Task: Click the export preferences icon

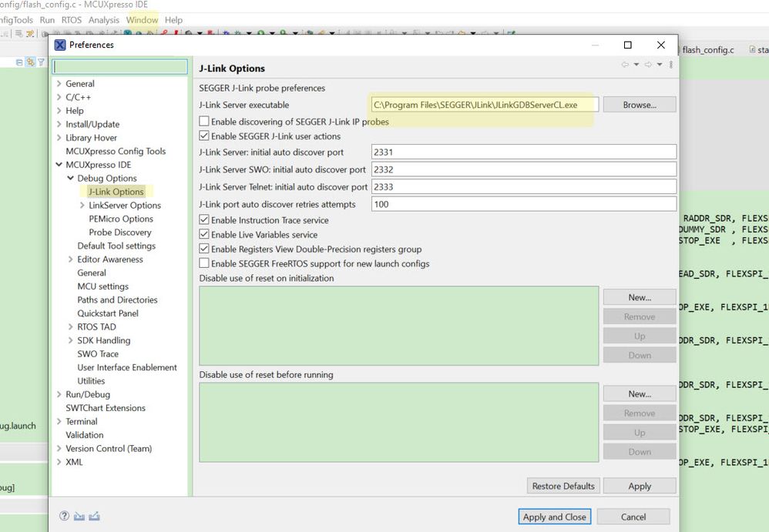Action: [94, 516]
